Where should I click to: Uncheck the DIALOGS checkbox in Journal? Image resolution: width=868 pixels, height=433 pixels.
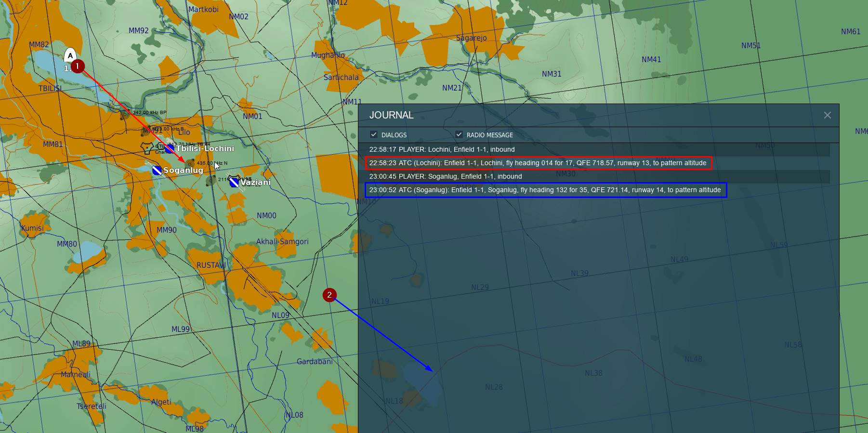point(374,134)
